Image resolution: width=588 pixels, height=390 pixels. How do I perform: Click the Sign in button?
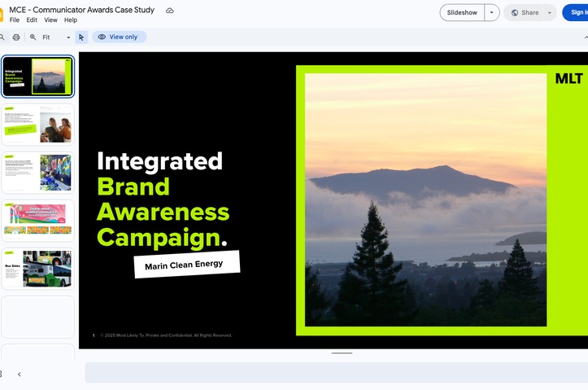[576, 12]
